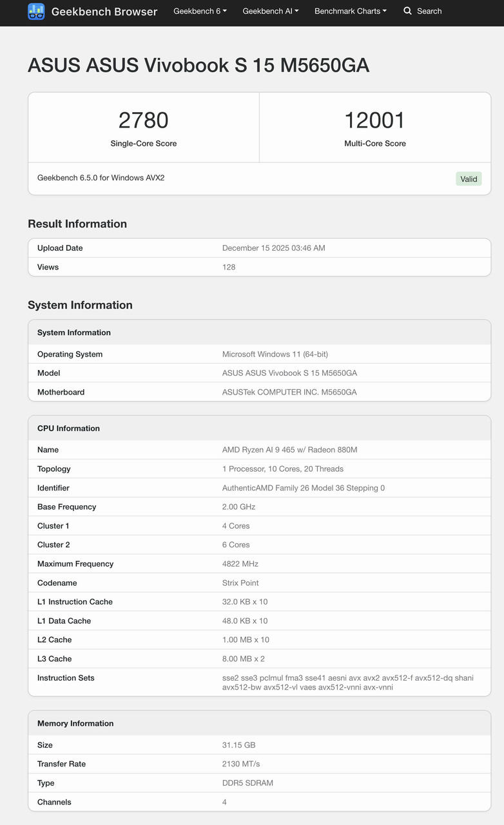
Task: Click the Geekbench Browser brand link
Action: [104, 12]
